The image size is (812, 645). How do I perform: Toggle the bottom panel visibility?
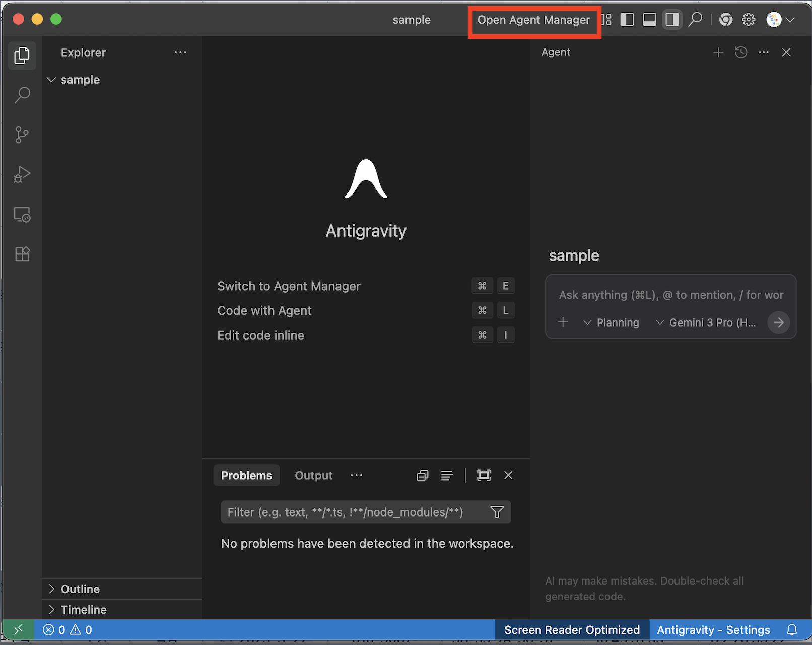click(x=650, y=20)
